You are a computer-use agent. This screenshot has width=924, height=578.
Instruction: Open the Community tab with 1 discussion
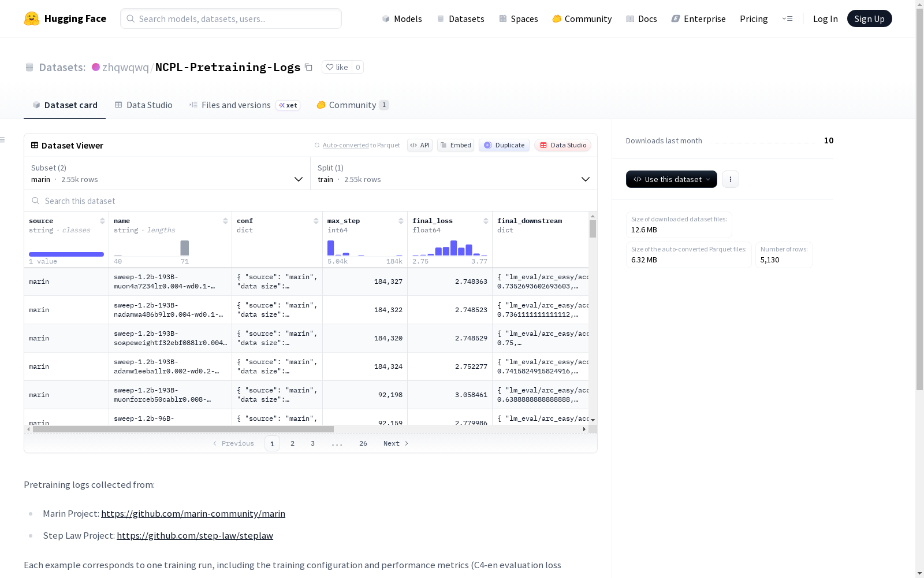(352, 105)
